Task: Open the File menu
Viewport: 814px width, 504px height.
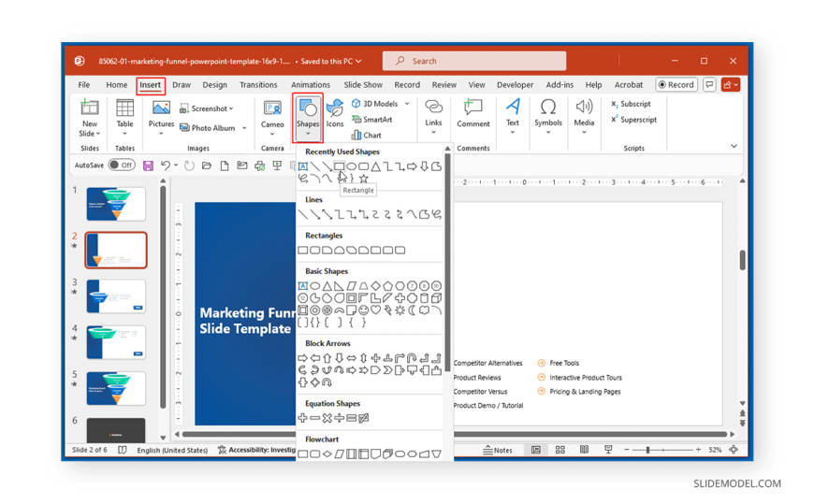Action: tap(83, 84)
